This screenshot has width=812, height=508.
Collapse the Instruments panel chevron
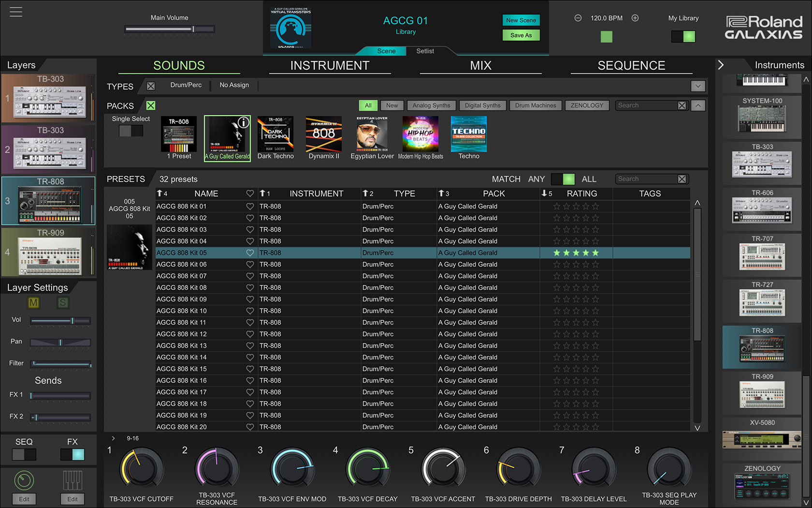[721, 65]
